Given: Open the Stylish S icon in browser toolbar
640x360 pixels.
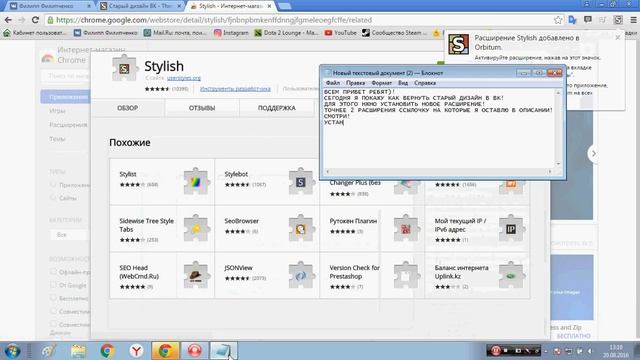Looking at the screenshot, I should coord(618,20).
